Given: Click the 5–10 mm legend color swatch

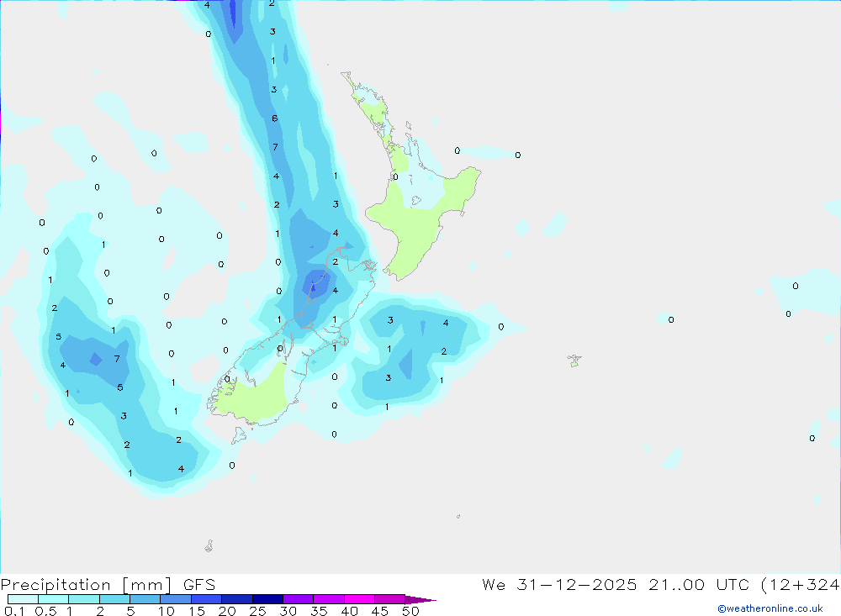Looking at the screenshot, I should click(x=145, y=599).
